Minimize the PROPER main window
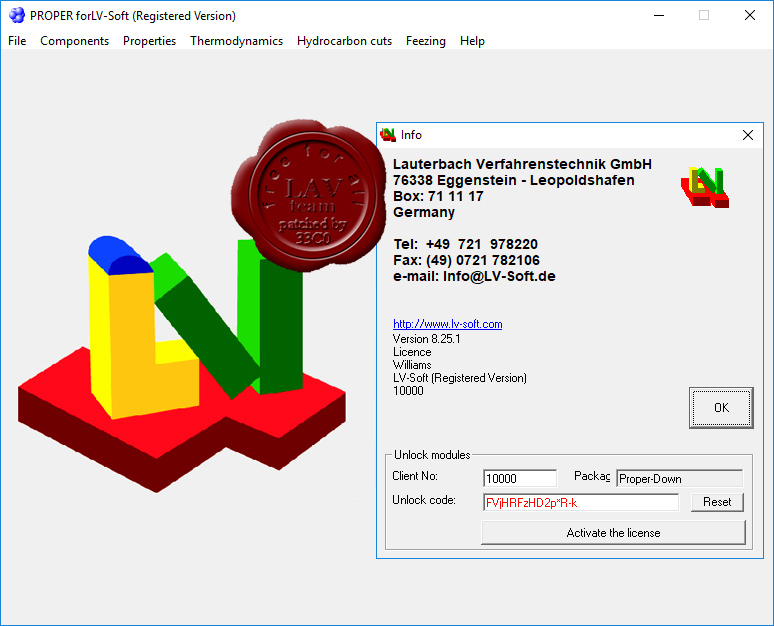 (x=658, y=15)
